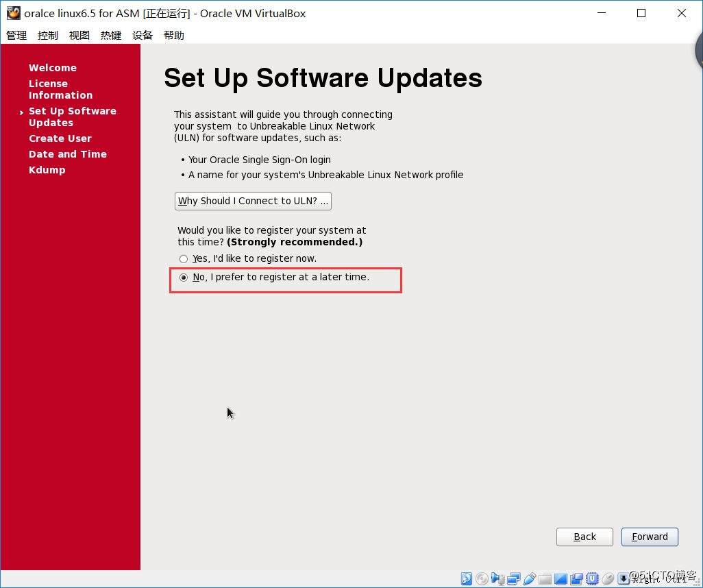Click the hard disk activity status icon
The height and width of the screenshot is (588, 703).
tap(467, 578)
